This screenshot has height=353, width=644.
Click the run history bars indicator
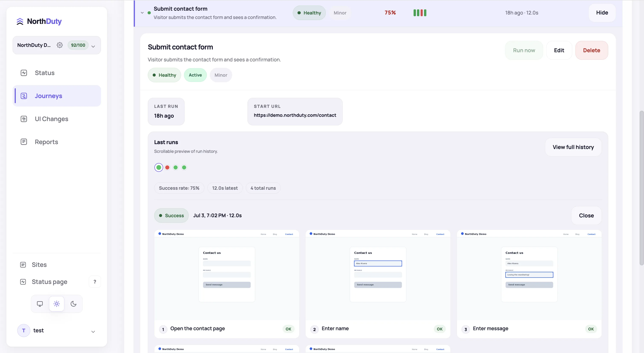point(420,13)
